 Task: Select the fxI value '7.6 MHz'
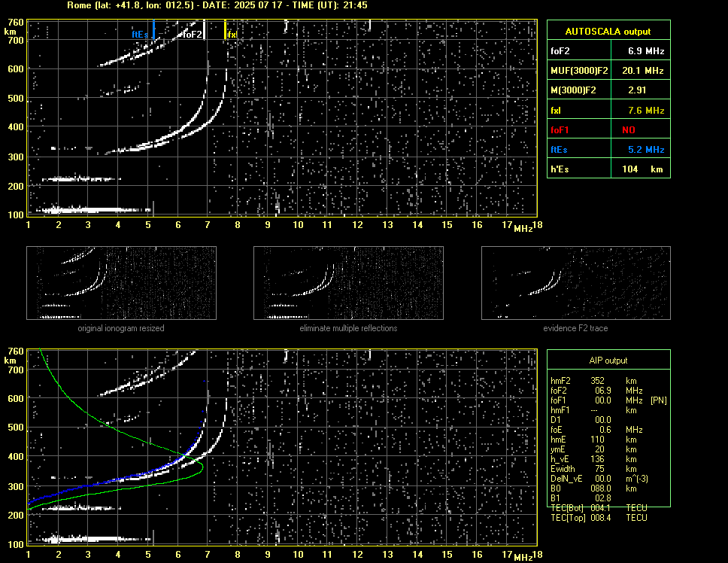646,111
